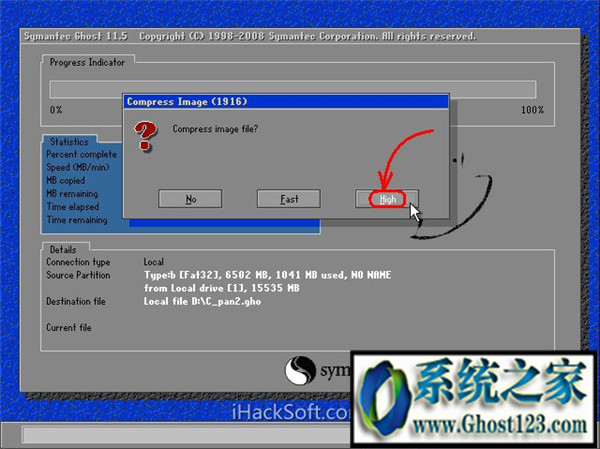Viewport: 600px width, 449px height.
Task: Click the 'Statistics' panel heading
Action: 69,142
